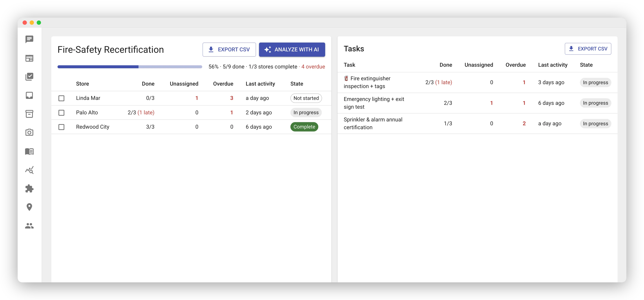Select the Palo Alto store checkbox
Screen dimensions: 644x300
coord(61,113)
